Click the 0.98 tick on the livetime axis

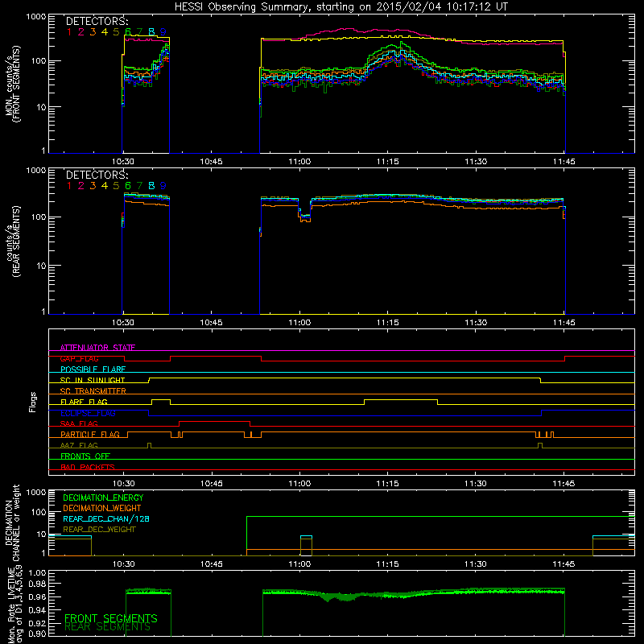click(37, 584)
